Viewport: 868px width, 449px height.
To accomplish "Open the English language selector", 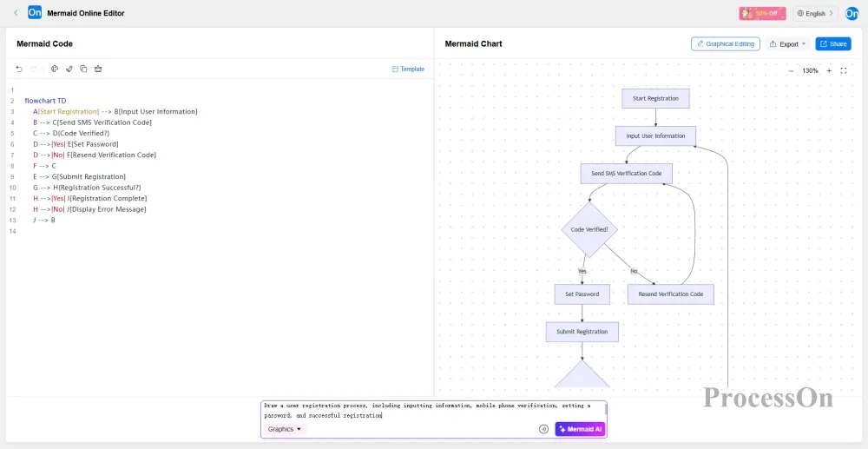I will pyautogui.click(x=815, y=13).
